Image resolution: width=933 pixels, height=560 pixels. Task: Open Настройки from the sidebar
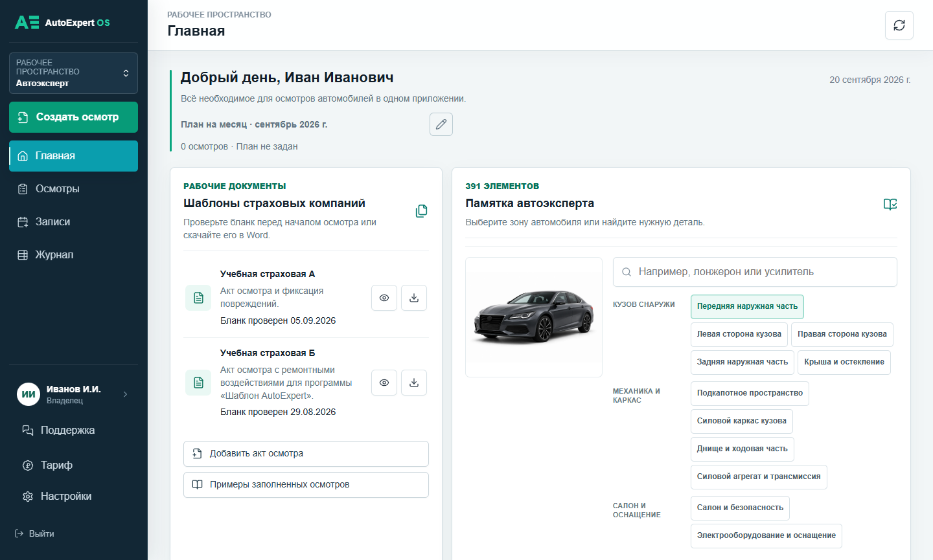pyautogui.click(x=73, y=497)
